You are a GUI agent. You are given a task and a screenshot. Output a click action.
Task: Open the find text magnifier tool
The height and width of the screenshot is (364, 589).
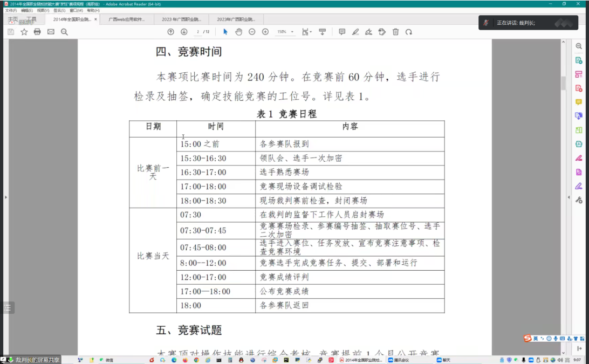pyautogui.click(x=64, y=32)
